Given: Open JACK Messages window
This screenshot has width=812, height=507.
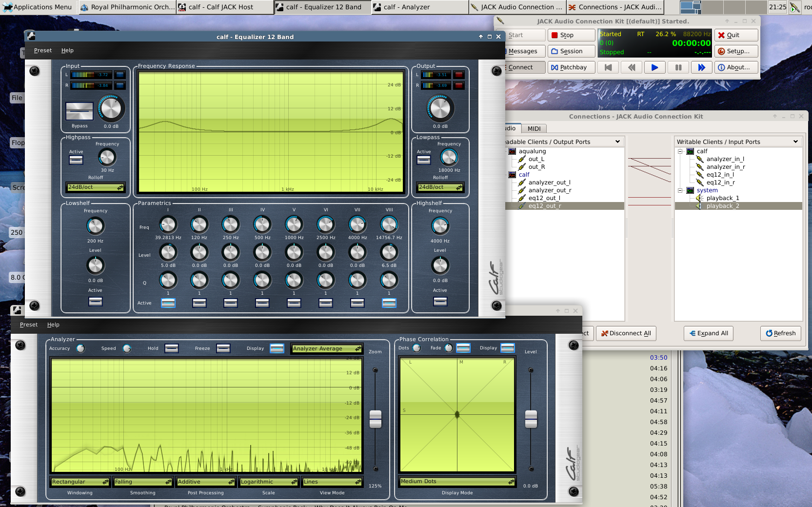Looking at the screenshot, I should (524, 51).
